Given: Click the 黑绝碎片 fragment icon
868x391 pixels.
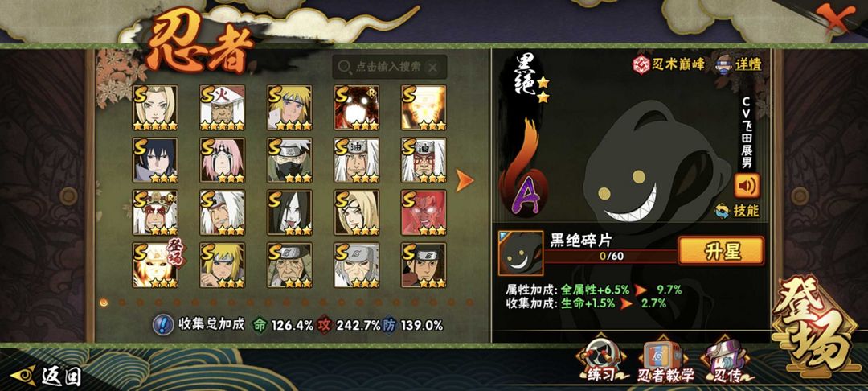Looking at the screenshot, I should pos(520,253).
